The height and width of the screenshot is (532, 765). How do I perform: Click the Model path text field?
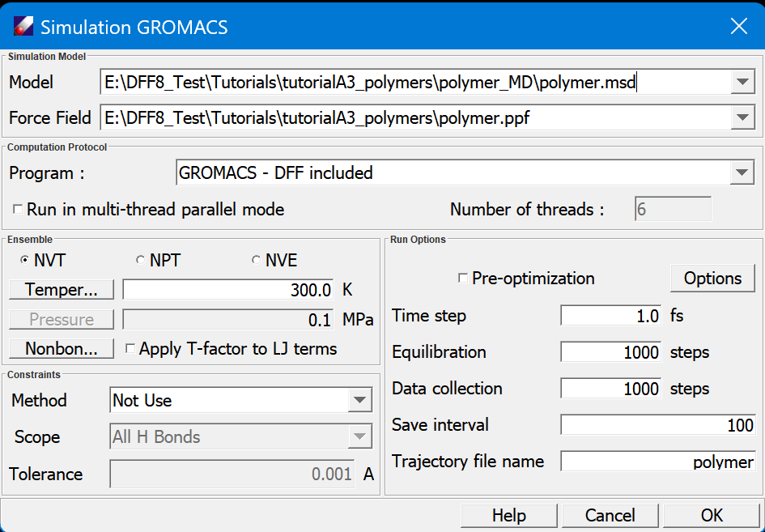click(x=415, y=82)
